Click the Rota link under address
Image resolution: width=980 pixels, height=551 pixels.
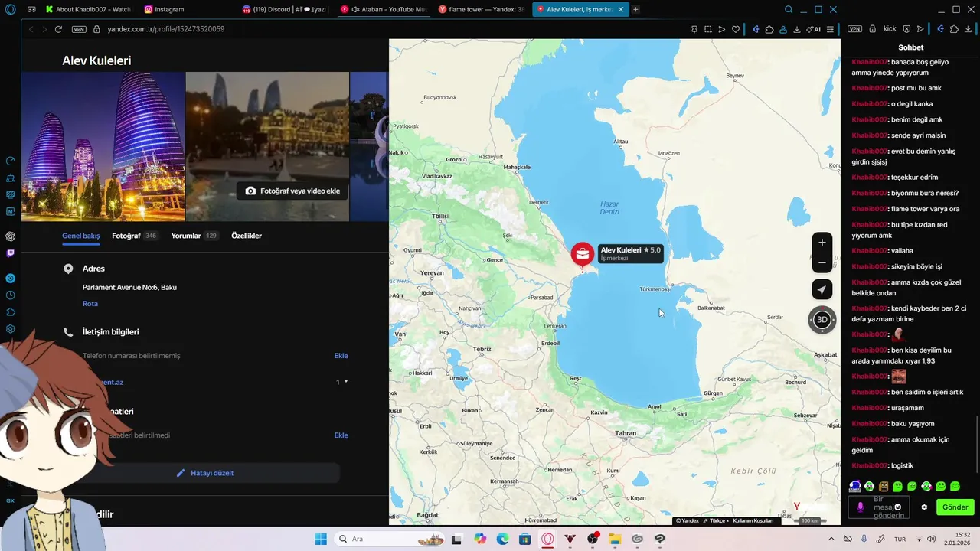(x=90, y=304)
